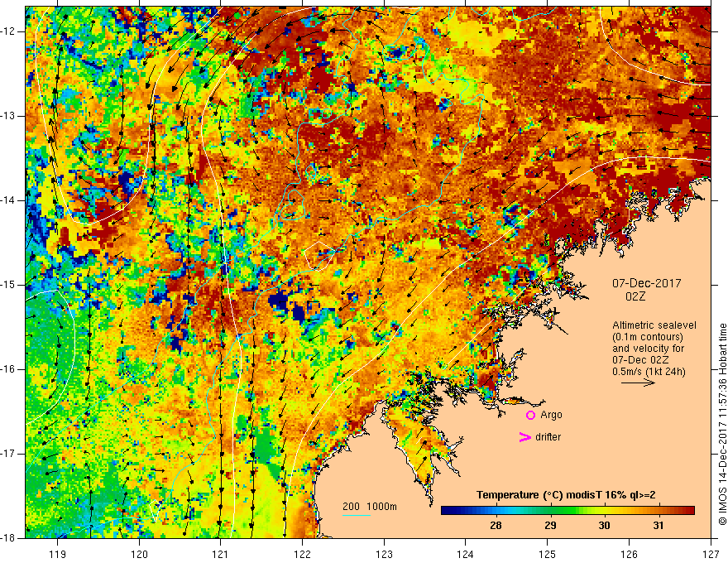Viewport: 728px width, 563px height.
Task: Click the latitude -15 axis label
Action: click(x=9, y=285)
